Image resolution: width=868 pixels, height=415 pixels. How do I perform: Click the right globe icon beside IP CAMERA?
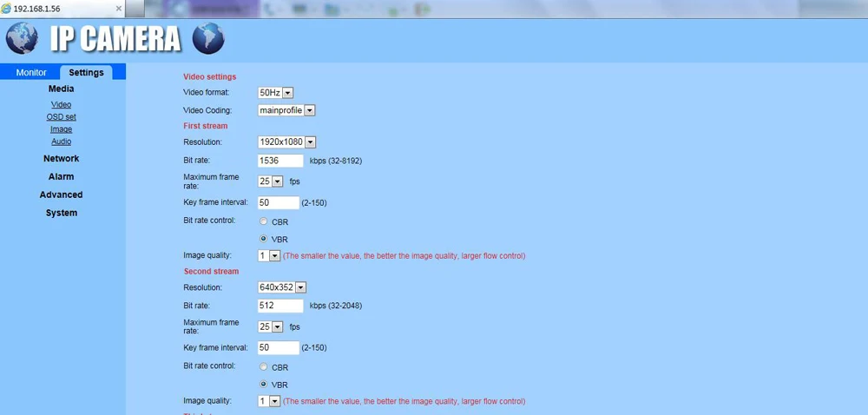click(x=208, y=38)
